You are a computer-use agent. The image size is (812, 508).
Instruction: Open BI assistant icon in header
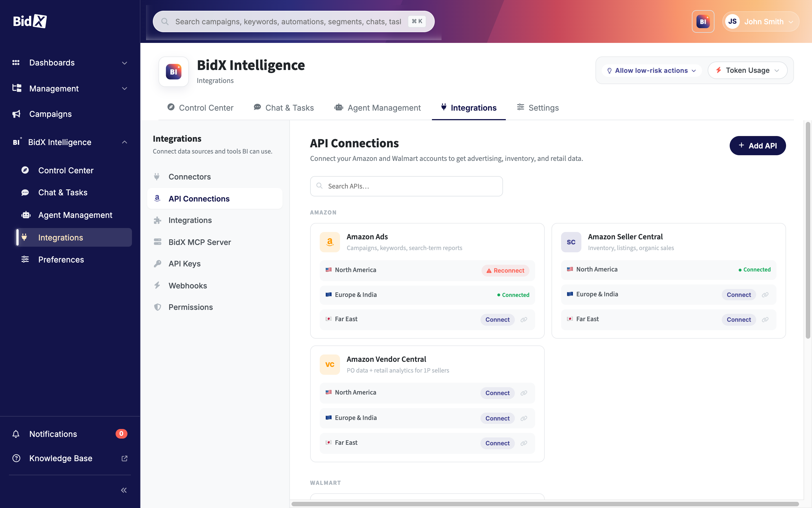pos(703,21)
